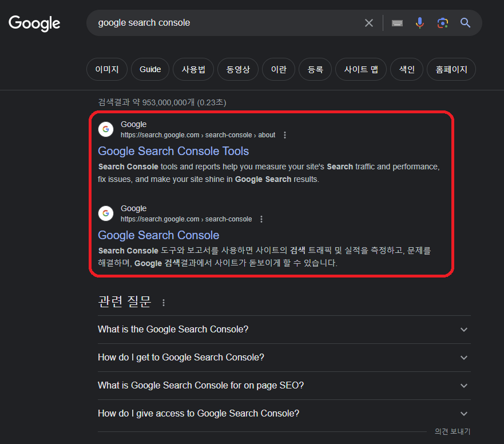Open the Google Search Console result link
This screenshot has height=444, width=504.
click(158, 235)
